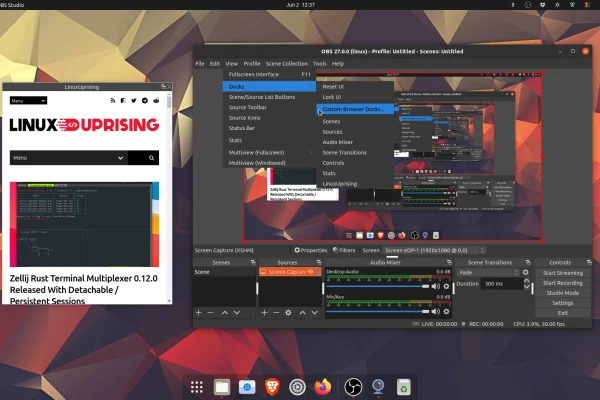Screen dimensions: 600x400
Task: Open Mic/Aux settings gear
Action: (x=446, y=312)
